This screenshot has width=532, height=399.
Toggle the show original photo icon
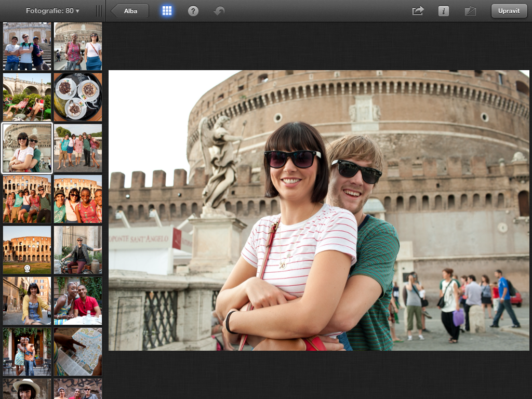(470, 11)
